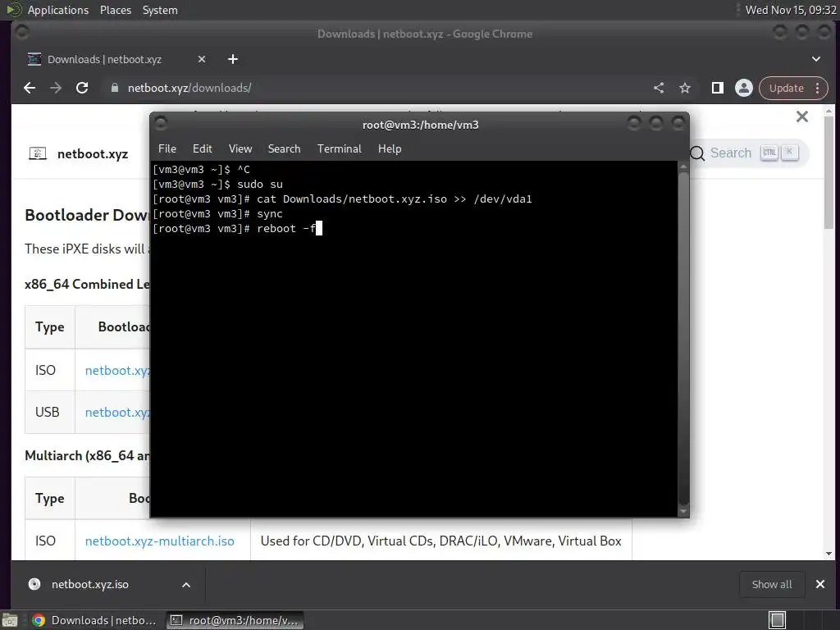Switch to root@vm3 terminal in taskbar
The image size is (840, 630).
[235, 620]
